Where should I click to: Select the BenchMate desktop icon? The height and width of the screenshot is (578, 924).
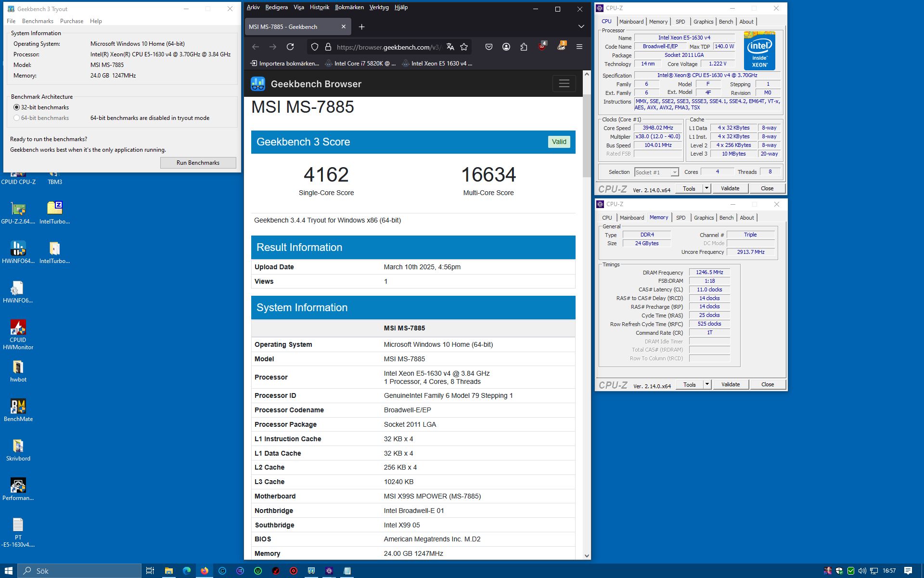pyautogui.click(x=18, y=410)
